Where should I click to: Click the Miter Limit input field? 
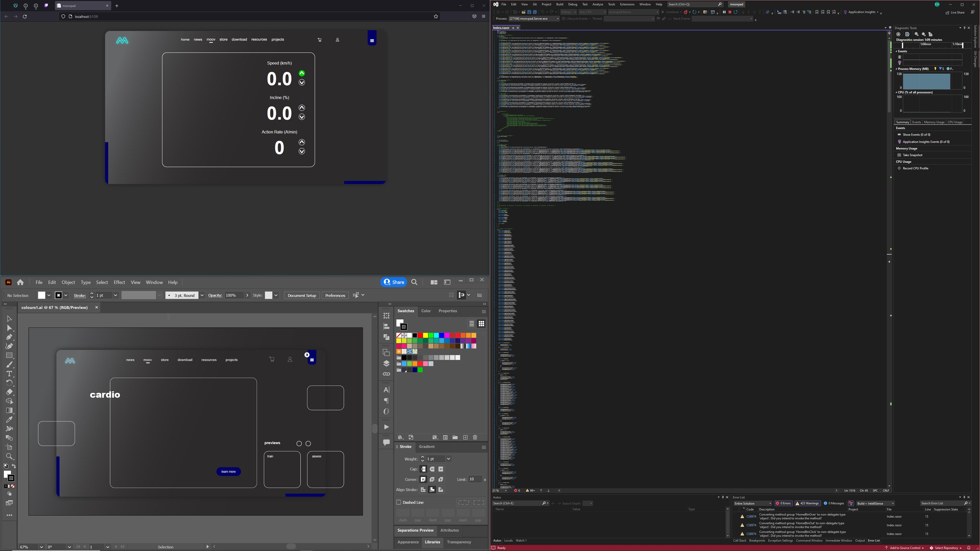coord(475,479)
